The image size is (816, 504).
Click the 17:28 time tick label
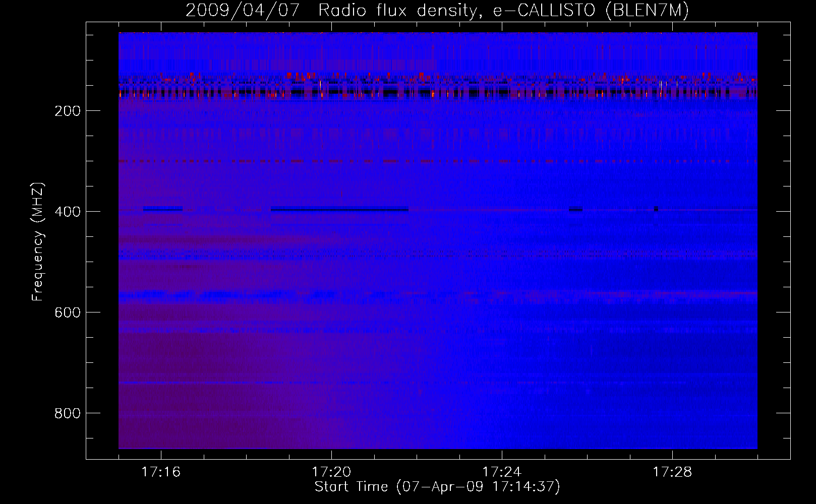click(672, 472)
